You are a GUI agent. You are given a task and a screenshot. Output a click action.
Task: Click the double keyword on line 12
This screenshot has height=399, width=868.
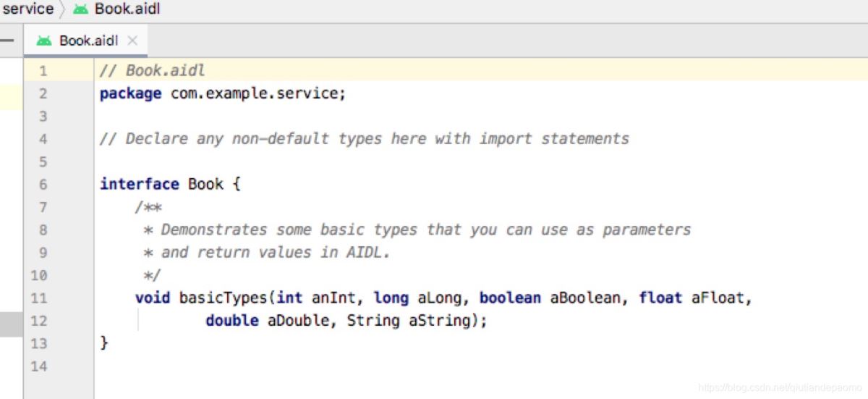pos(231,320)
